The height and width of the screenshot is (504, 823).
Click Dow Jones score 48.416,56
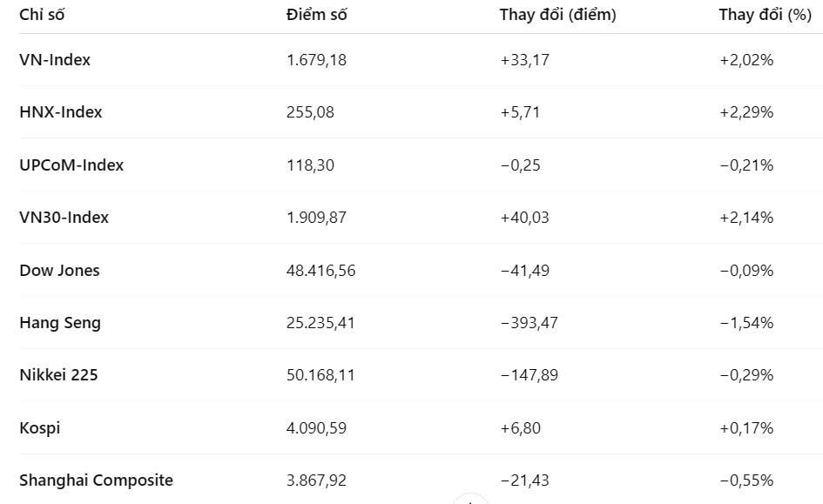click(x=320, y=270)
